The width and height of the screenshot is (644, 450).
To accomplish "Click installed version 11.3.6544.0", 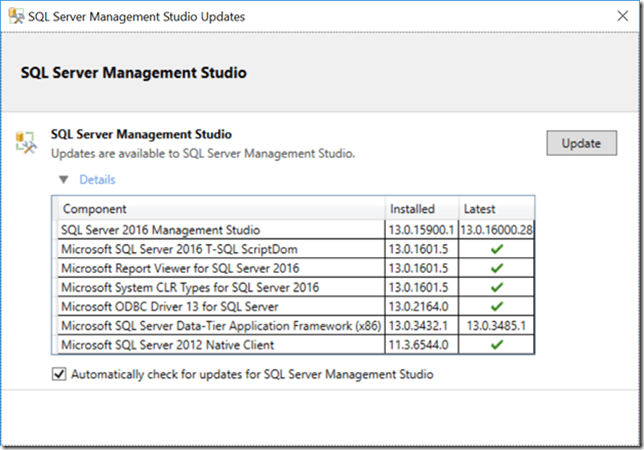I will (x=419, y=344).
